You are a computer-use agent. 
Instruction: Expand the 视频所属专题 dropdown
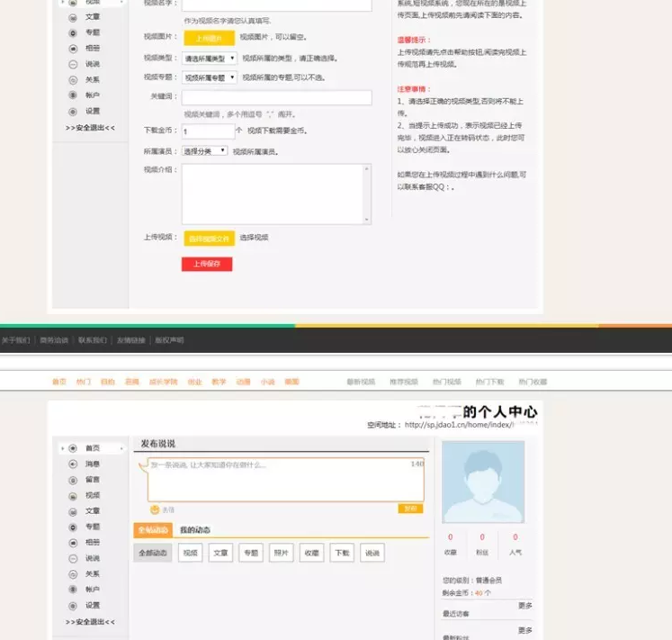pos(210,77)
